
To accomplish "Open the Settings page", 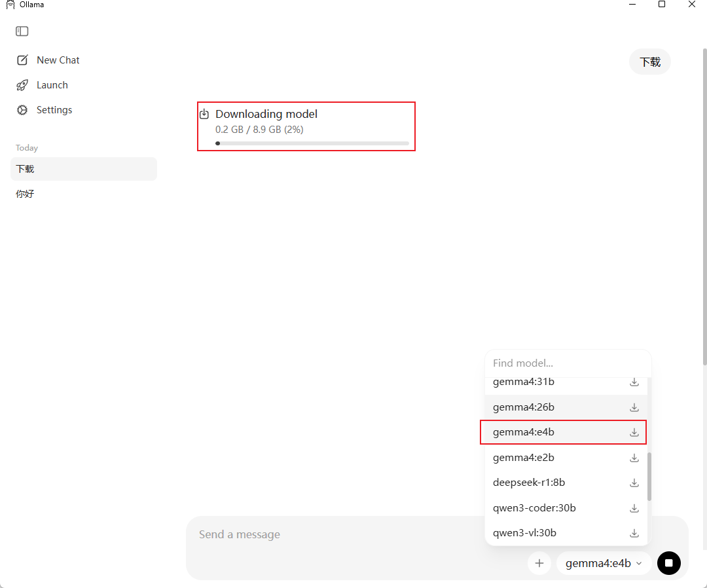I will (54, 110).
